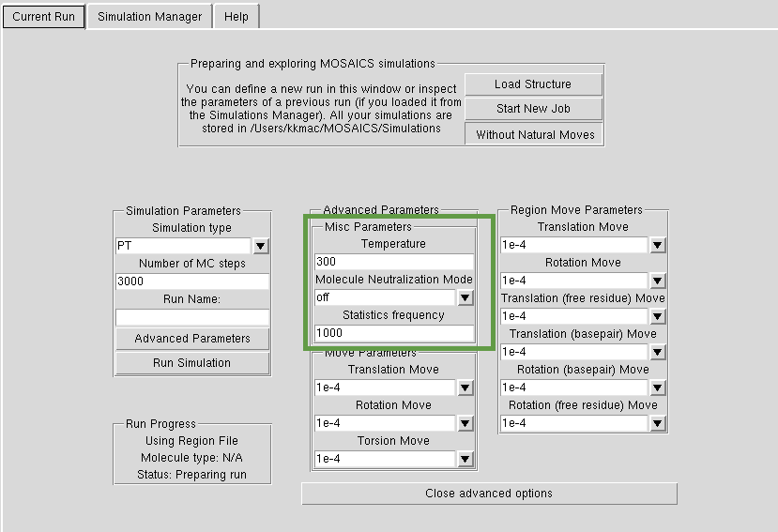Expand the Molecule Neutralization Mode dropdown
This screenshot has height=532, width=778.
pos(465,297)
